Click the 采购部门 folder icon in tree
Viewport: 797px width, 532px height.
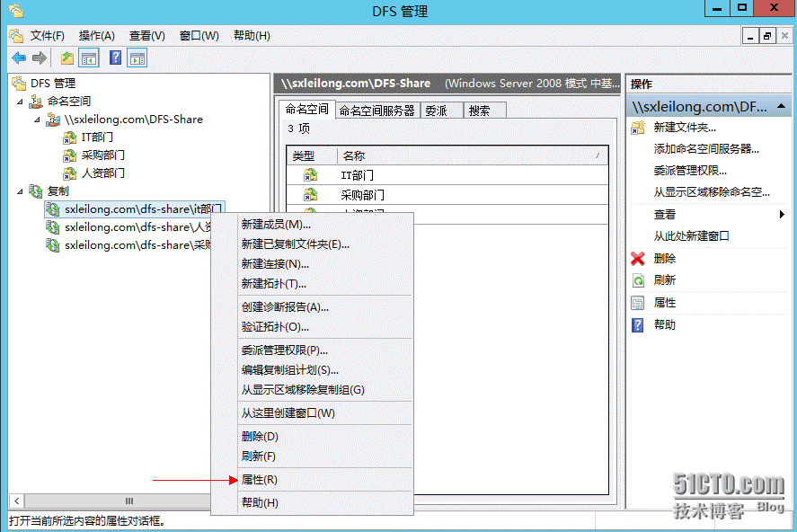click(x=69, y=155)
